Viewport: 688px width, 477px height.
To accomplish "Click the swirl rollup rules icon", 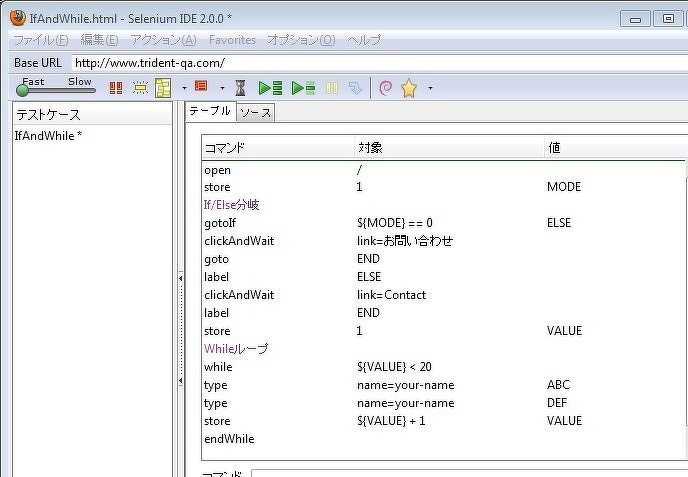I will (385, 88).
